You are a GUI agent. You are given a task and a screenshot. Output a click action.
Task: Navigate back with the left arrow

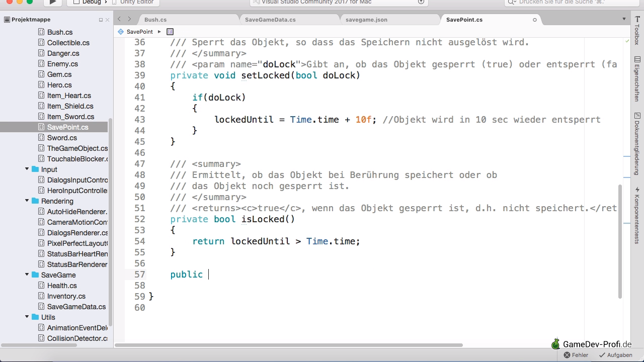(x=119, y=20)
